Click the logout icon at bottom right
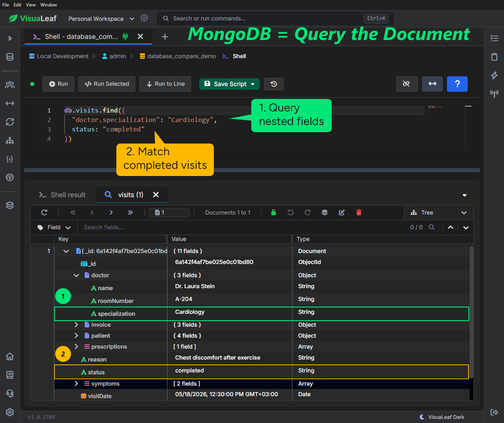 point(494,412)
